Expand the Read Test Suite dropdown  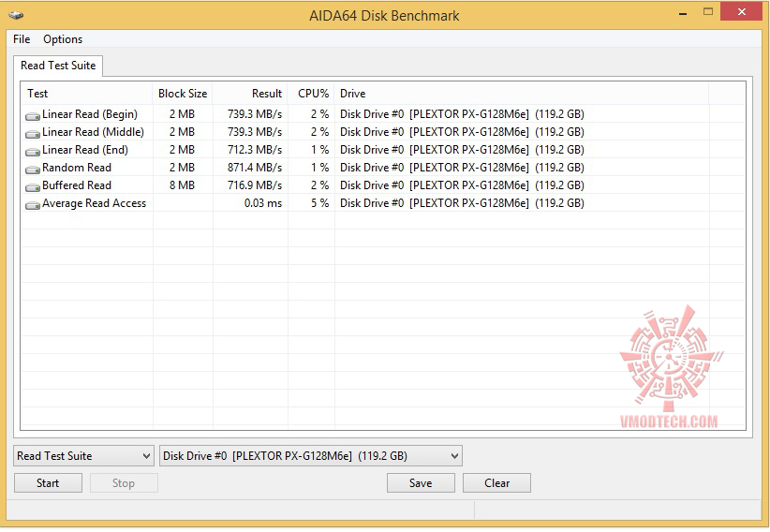(x=83, y=456)
